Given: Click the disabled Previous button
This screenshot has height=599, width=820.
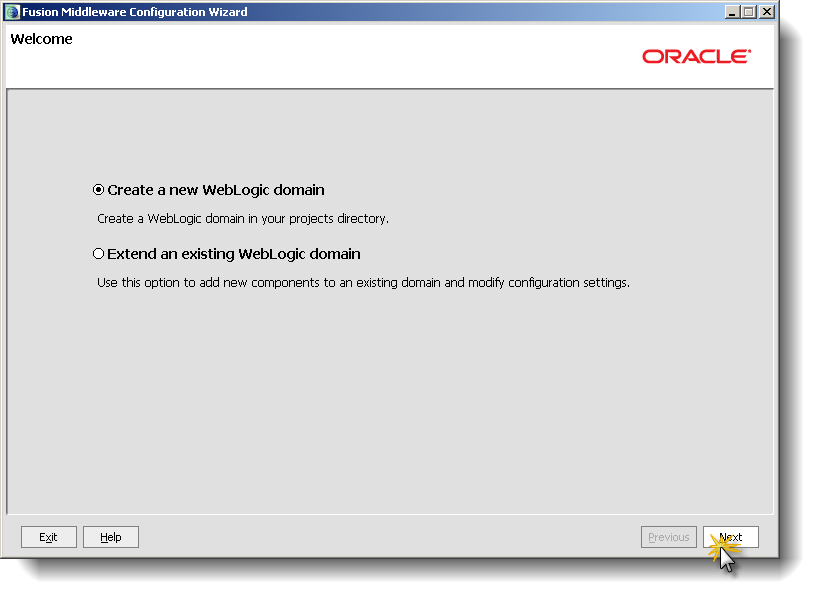Looking at the screenshot, I should click(x=668, y=537).
